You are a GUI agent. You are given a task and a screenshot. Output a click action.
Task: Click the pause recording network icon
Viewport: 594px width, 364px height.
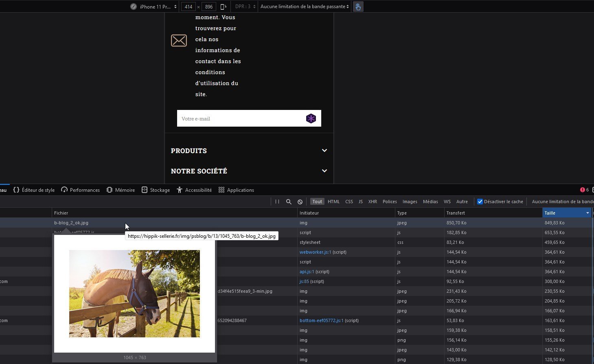(x=277, y=202)
